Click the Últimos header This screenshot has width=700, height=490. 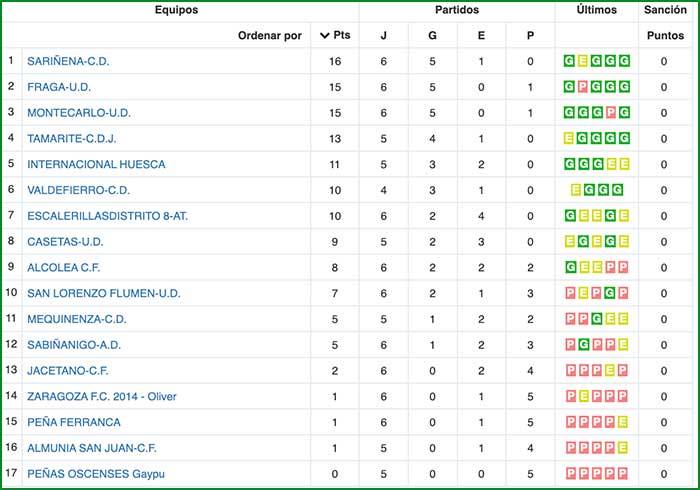597,10
